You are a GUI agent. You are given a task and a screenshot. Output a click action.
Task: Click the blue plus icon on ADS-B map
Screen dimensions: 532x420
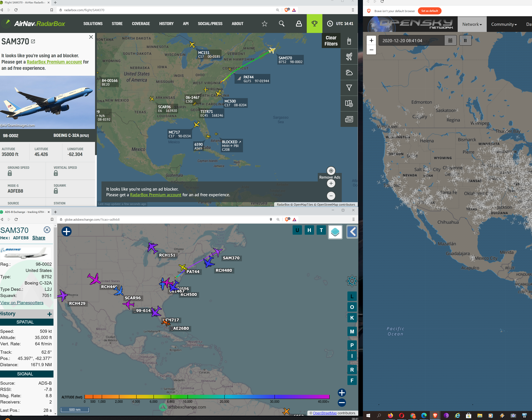(x=67, y=231)
